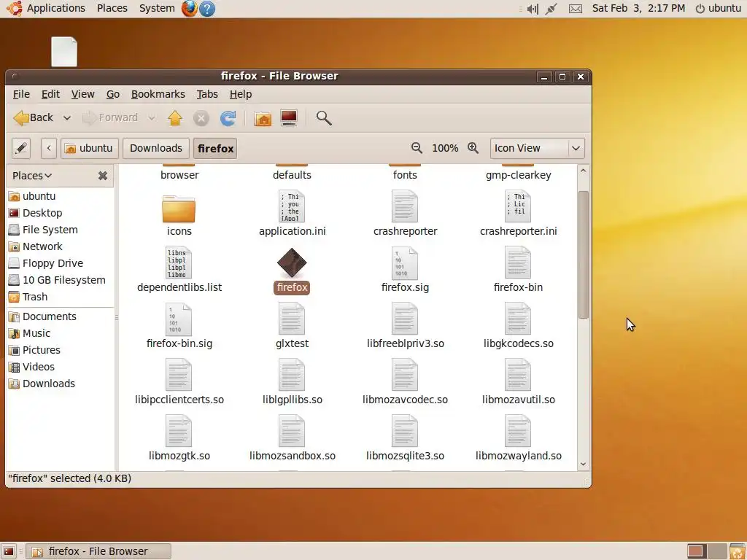Select libmozsandbox.so file
Image resolution: width=747 pixels, height=560 pixels.
pos(292,438)
